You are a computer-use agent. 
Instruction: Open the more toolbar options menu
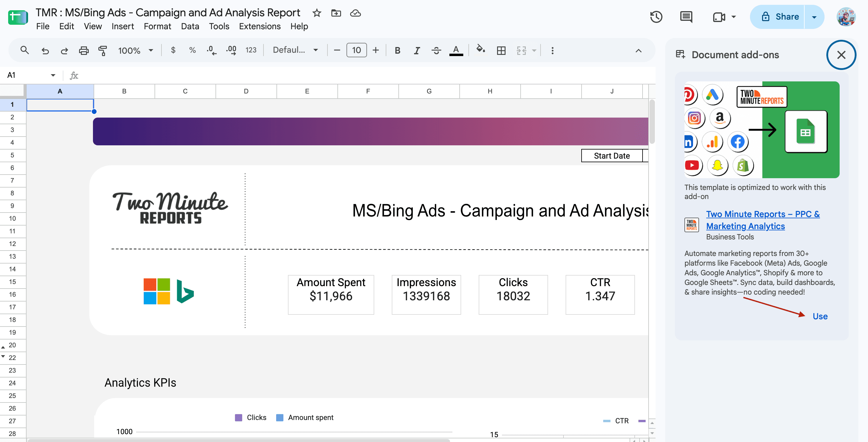point(552,50)
